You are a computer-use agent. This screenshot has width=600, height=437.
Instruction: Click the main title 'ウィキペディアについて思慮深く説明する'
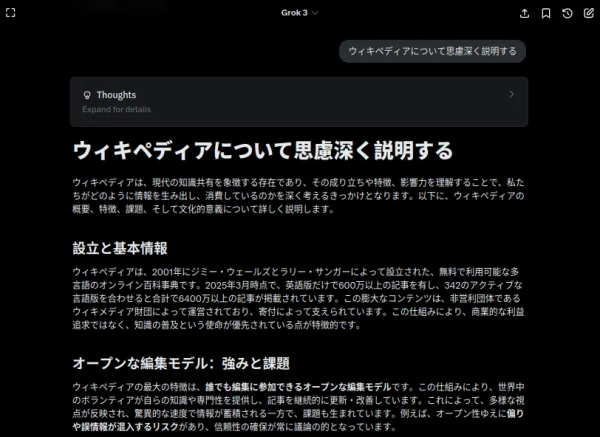point(263,152)
